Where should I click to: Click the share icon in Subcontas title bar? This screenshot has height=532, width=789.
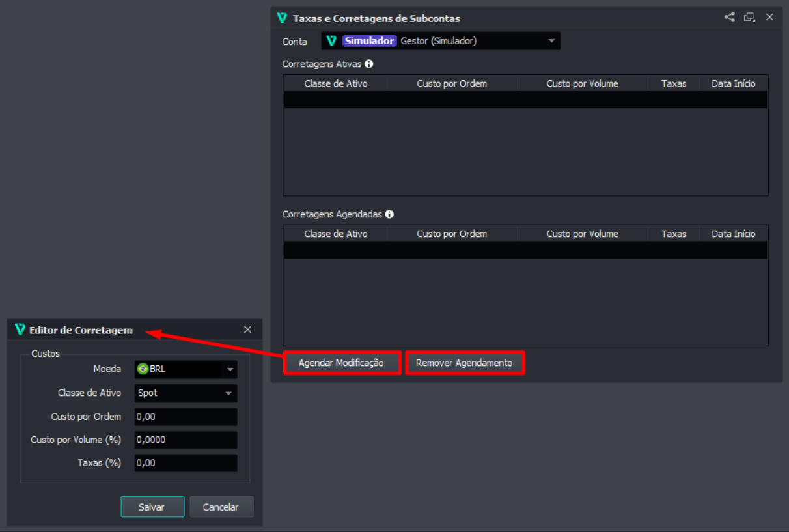pyautogui.click(x=729, y=18)
